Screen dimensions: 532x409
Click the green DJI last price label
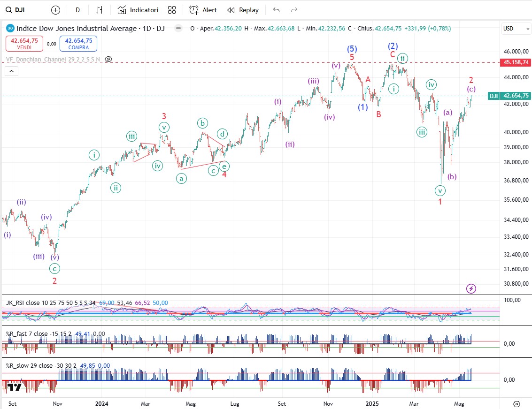tap(509, 96)
